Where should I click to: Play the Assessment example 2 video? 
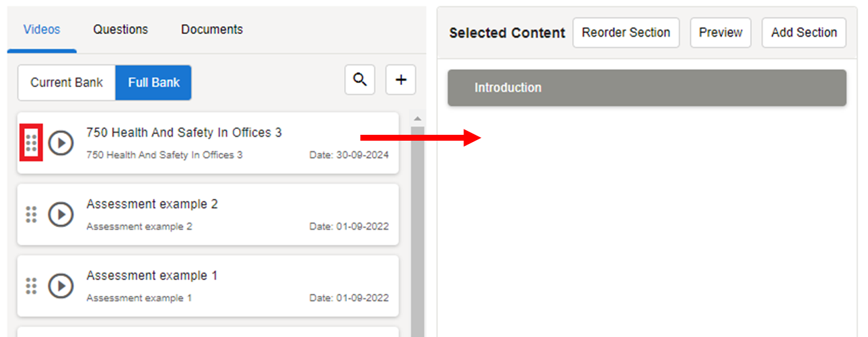click(x=61, y=214)
